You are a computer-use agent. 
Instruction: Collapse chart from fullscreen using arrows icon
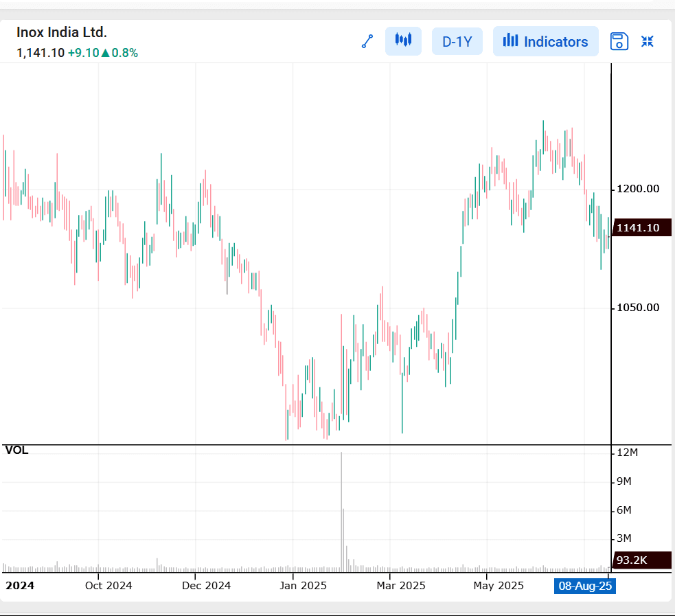647,41
